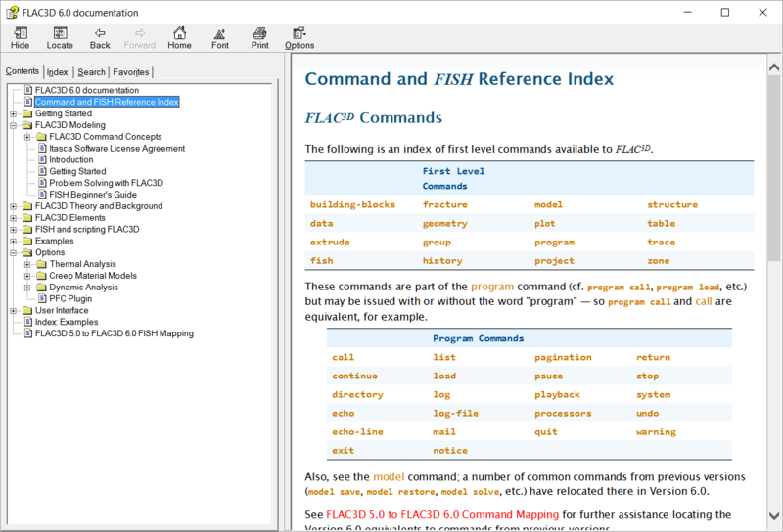The width and height of the screenshot is (783, 532).
Task: Switch to the Search tab
Action: click(91, 72)
